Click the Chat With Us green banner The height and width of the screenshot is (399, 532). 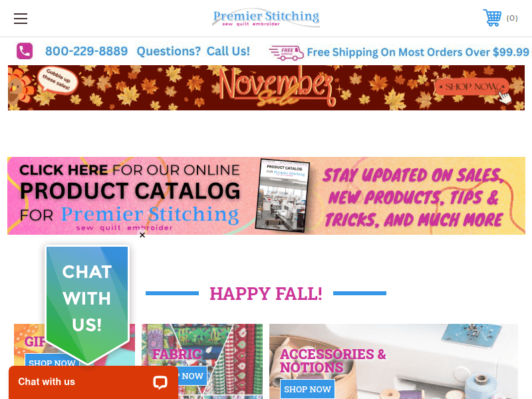pyautogui.click(x=87, y=305)
